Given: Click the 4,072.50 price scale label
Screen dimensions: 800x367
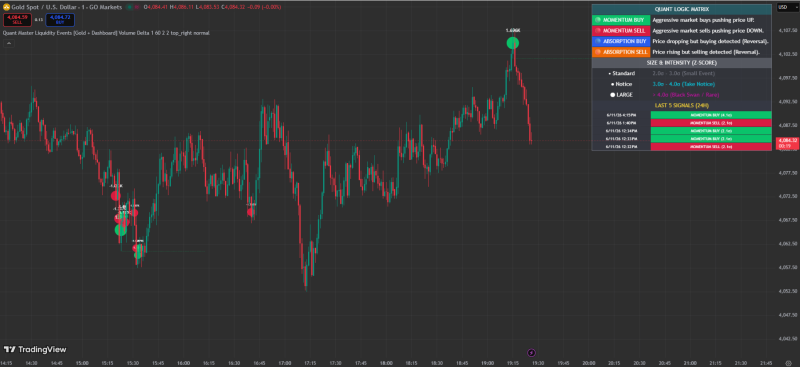Looking at the screenshot, I should pyautogui.click(x=787, y=196).
